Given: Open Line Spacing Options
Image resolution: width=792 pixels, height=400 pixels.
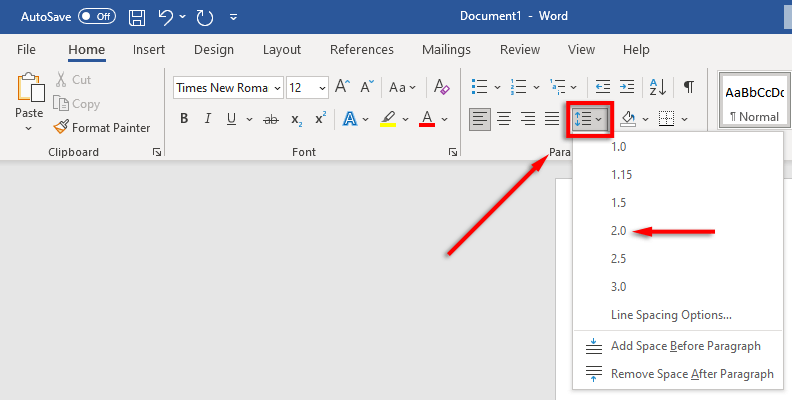Looking at the screenshot, I should click(671, 315).
